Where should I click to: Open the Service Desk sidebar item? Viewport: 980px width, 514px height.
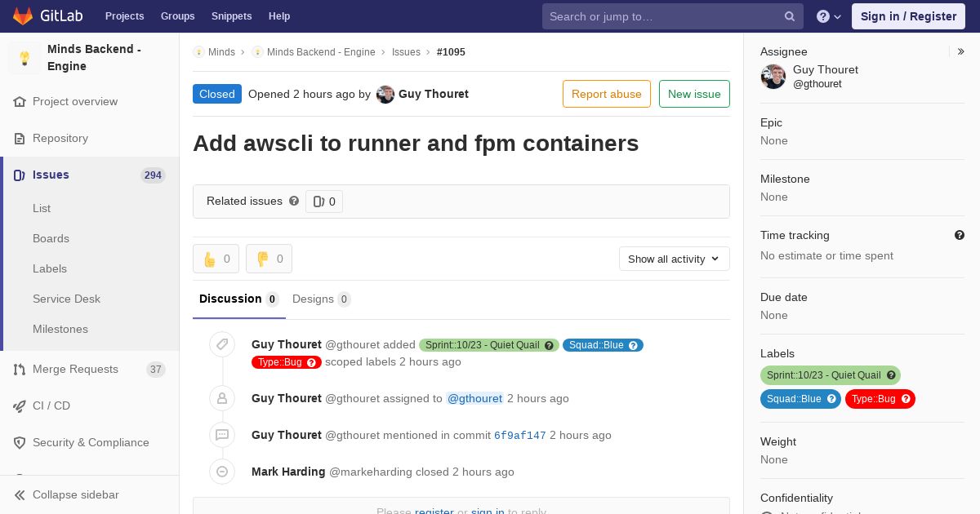click(66, 299)
